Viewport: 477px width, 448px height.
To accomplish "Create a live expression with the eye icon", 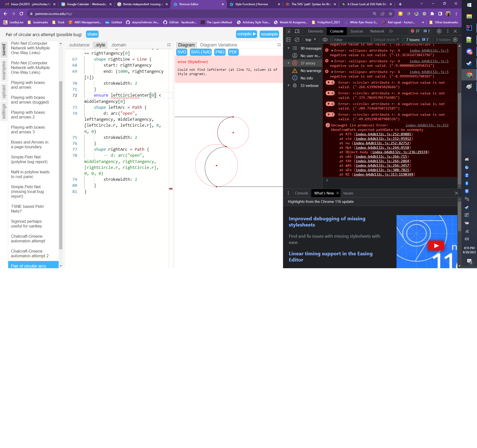I will [325, 39].
